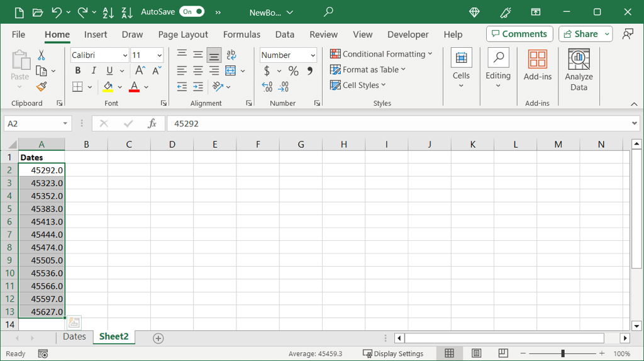Click the Wrap Text icon
This screenshot has width=644, height=361.
click(x=231, y=55)
